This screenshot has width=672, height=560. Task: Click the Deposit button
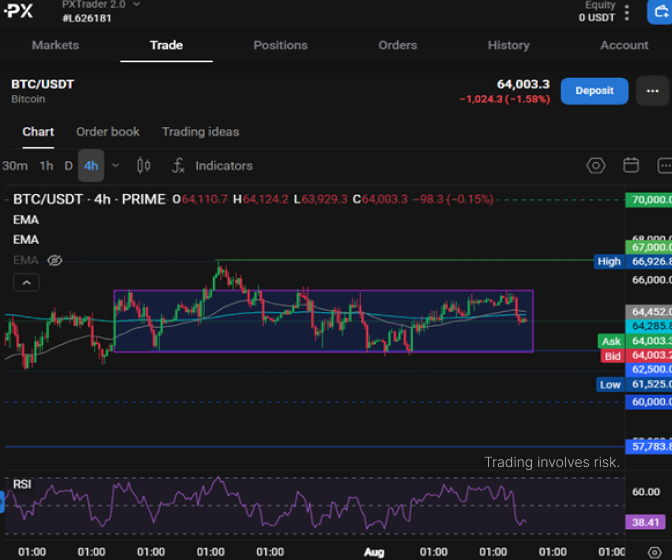[x=594, y=91]
